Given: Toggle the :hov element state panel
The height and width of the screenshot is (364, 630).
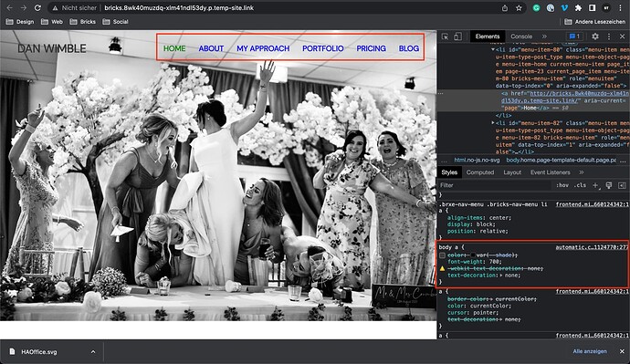Looking at the screenshot, I should point(562,185).
